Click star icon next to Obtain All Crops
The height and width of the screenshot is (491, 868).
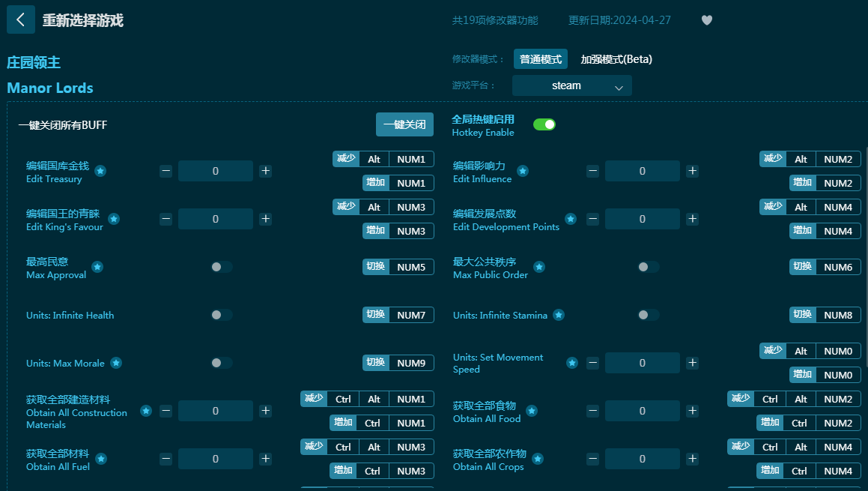[x=538, y=459]
